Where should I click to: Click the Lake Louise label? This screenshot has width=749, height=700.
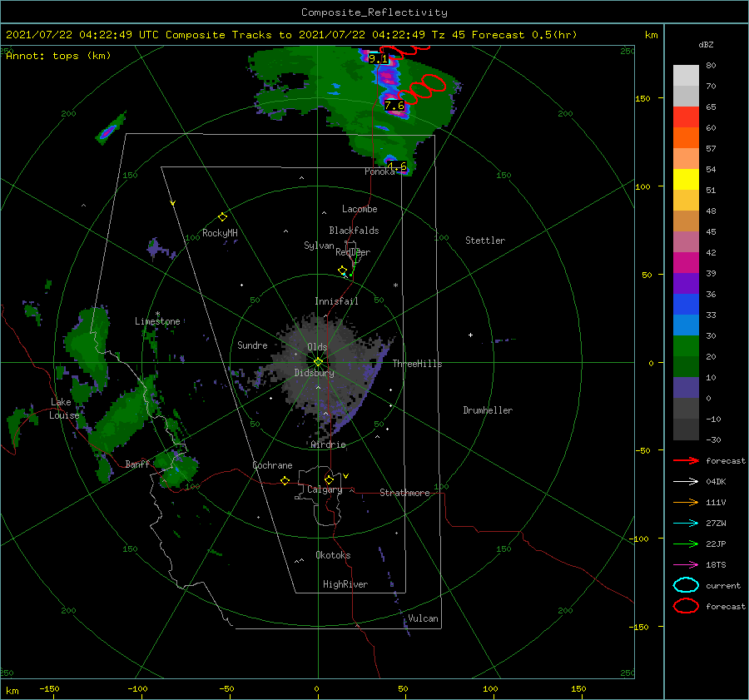coord(64,409)
